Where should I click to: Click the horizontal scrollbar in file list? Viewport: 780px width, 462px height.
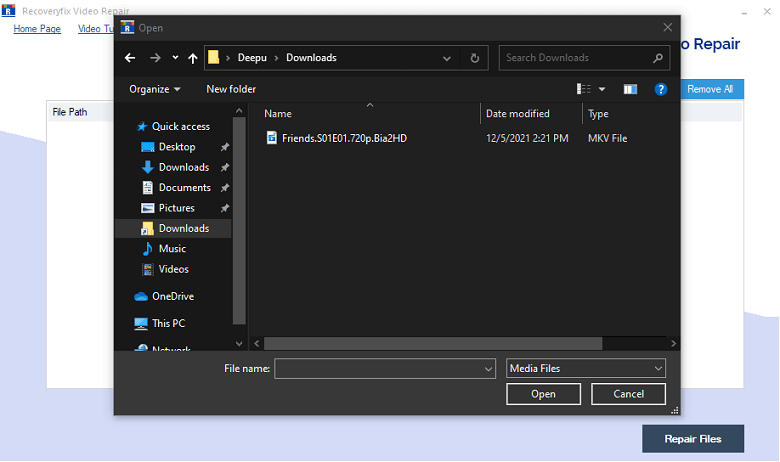point(433,343)
